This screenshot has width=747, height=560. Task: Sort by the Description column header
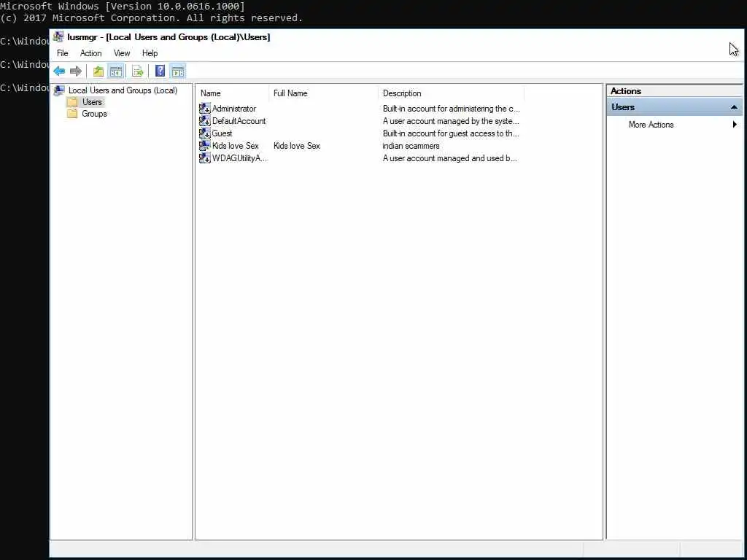451,93
